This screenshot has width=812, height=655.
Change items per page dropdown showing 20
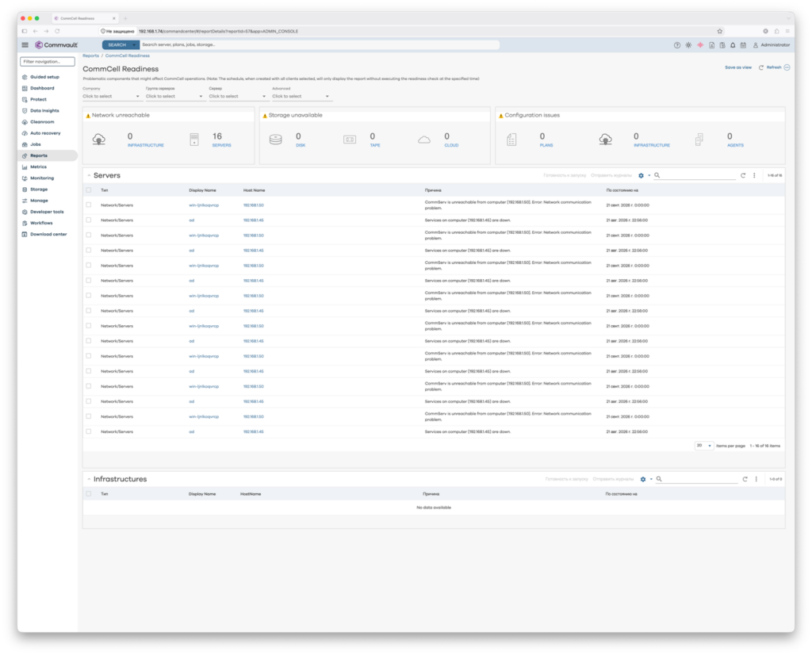click(x=704, y=446)
